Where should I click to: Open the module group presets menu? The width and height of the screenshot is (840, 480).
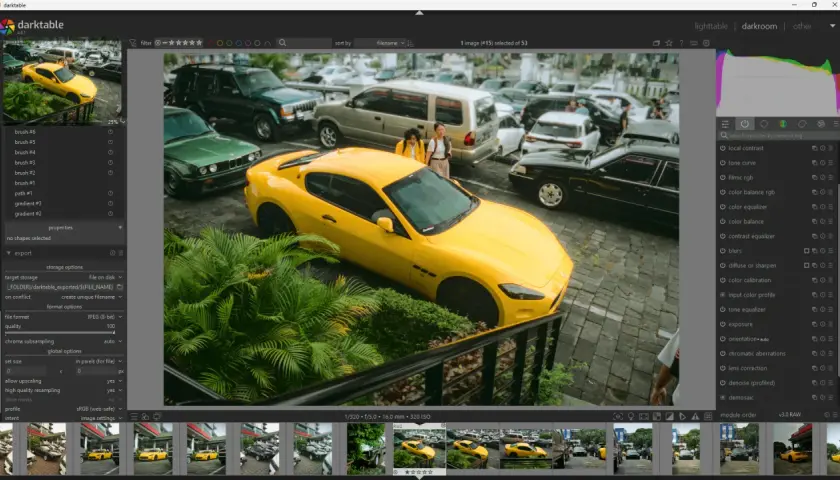click(x=835, y=124)
